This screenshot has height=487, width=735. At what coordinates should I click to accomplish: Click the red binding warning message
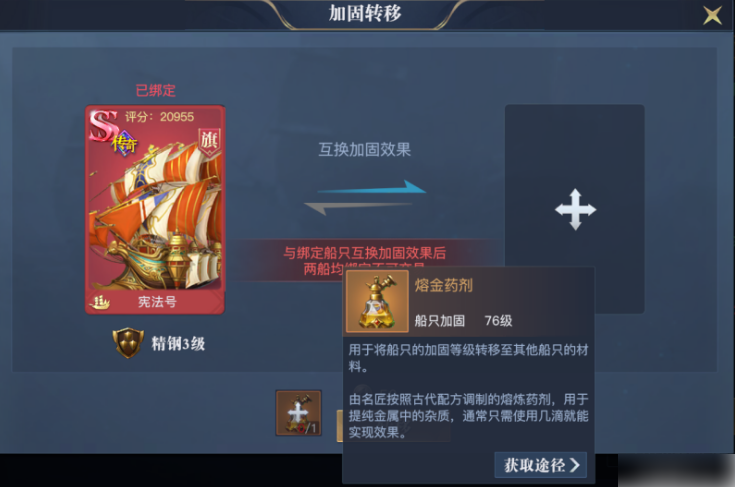coord(364,260)
